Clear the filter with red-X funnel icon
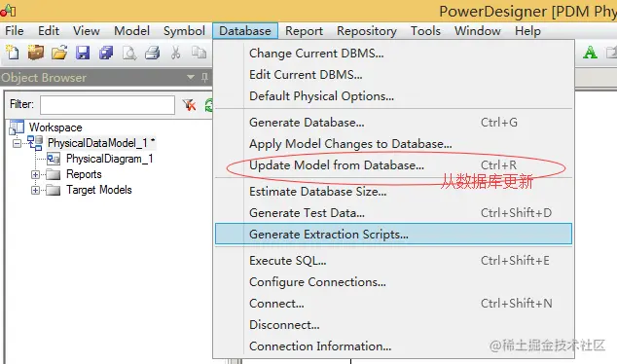 click(x=189, y=105)
